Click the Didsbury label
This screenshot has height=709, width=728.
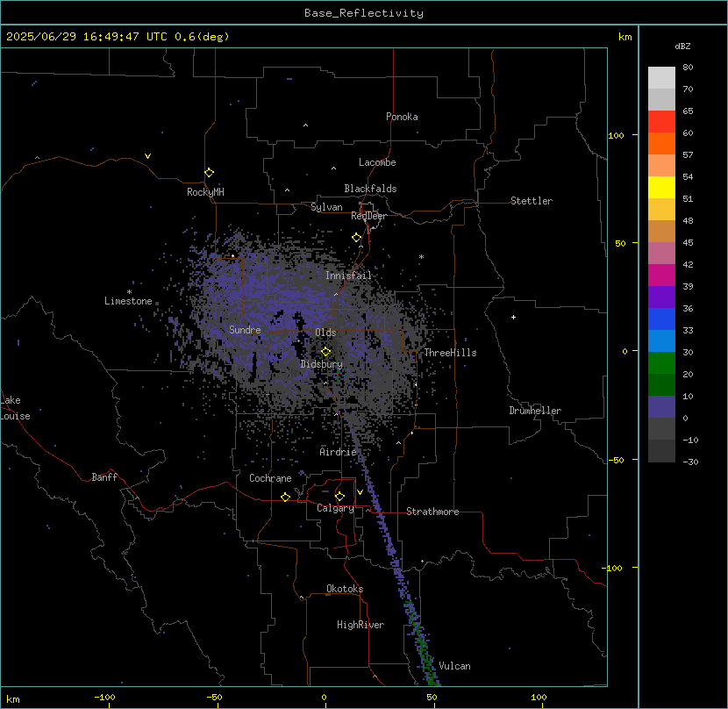point(321,364)
